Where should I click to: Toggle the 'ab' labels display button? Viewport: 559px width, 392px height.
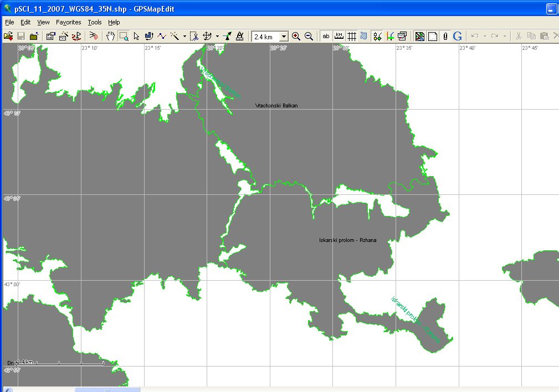[326, 36]
